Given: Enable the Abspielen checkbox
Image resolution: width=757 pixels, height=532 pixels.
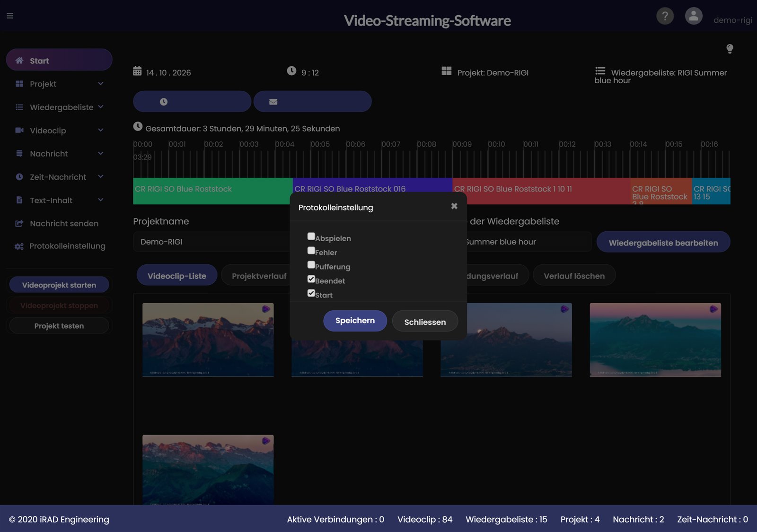Looking at the screenshot, I should click(x=311, y=236).
